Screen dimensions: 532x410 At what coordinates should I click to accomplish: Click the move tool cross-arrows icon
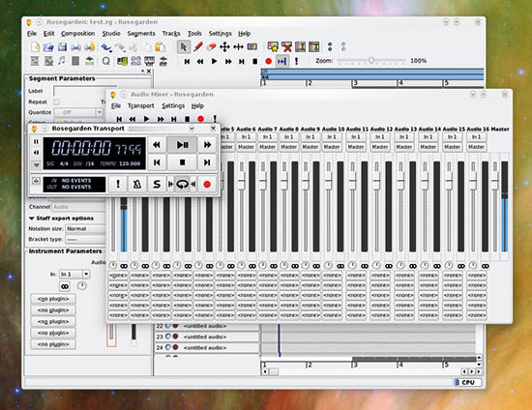[224, 46]
